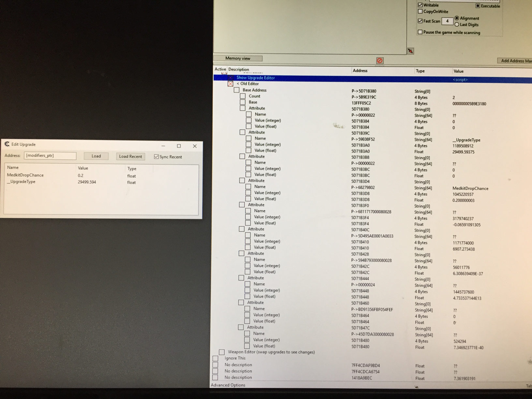The width and height of the screenshot is (532, 399).
Task: Click the red arrow add-to-address-list icon
Action: (410, 51)
